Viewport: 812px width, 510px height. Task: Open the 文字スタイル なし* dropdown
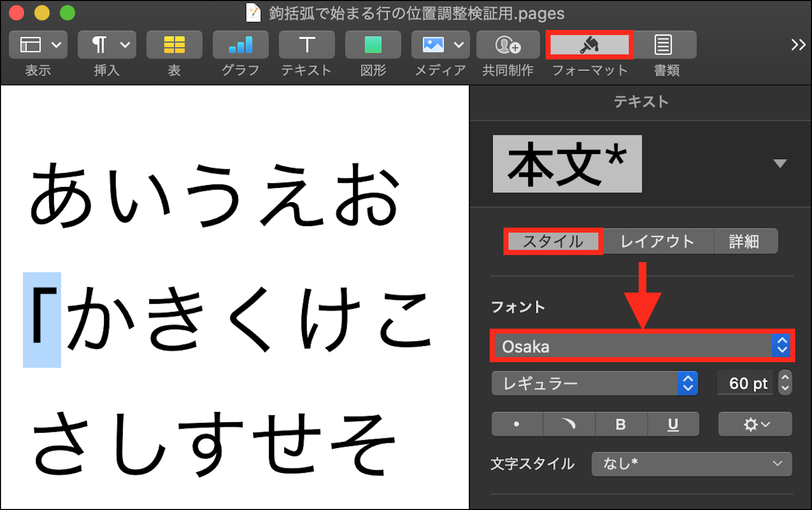[691, 464]
